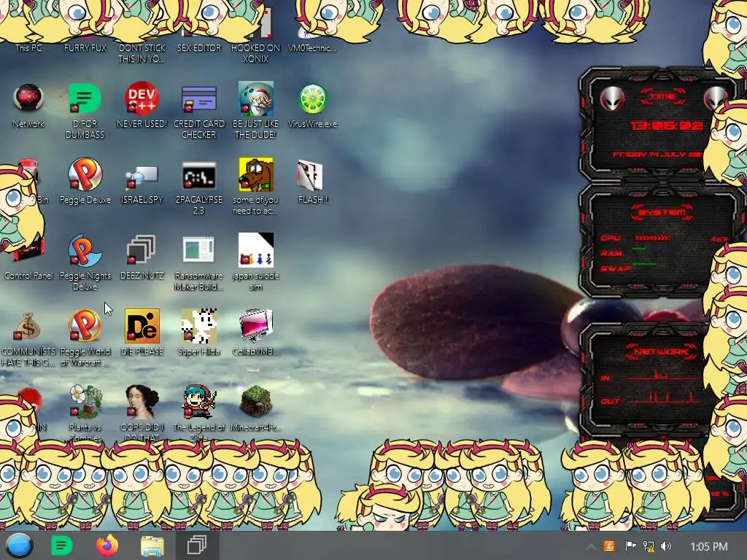Open the DEEZ NUTZ shortcut
747x560 pixels.
click(x=142, y=249)
